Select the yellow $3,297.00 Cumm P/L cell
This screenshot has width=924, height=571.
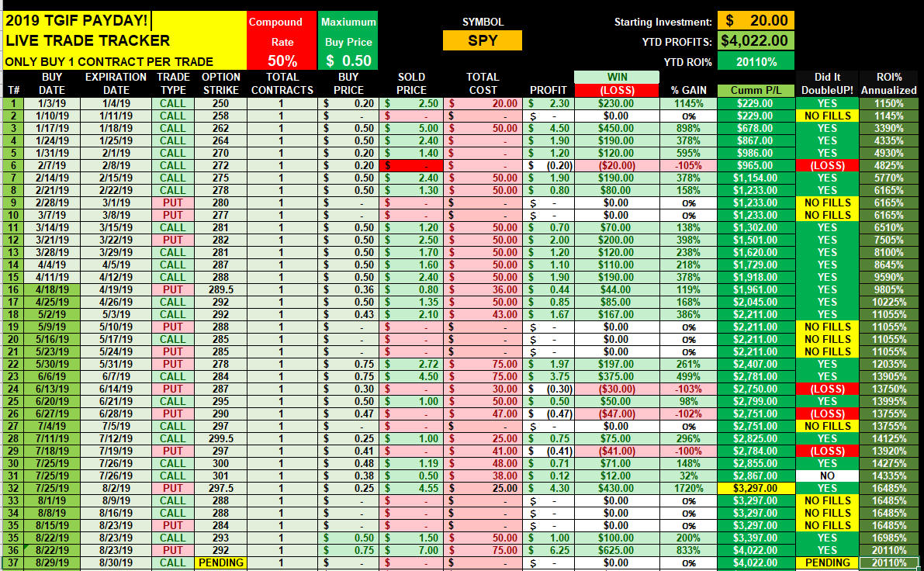point(755,488)
